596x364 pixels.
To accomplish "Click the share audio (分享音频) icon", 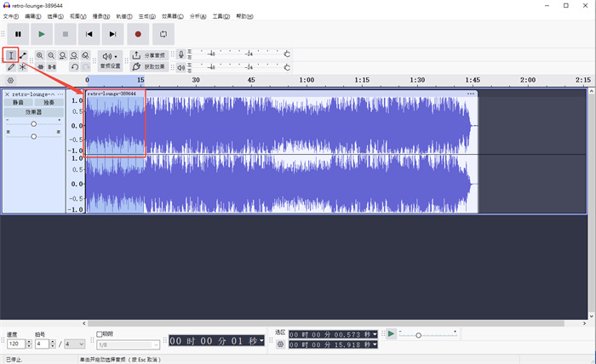I will 137,55.
